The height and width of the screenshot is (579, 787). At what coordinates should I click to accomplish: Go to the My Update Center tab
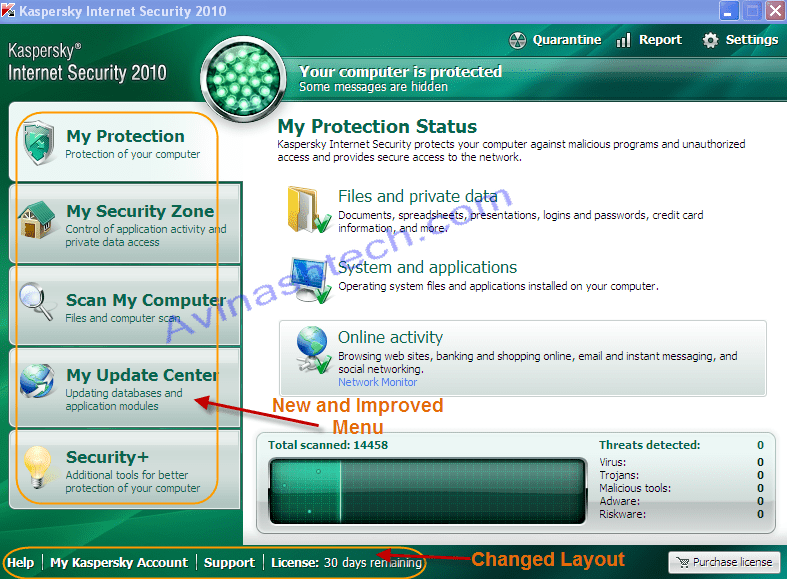point(124,387)
